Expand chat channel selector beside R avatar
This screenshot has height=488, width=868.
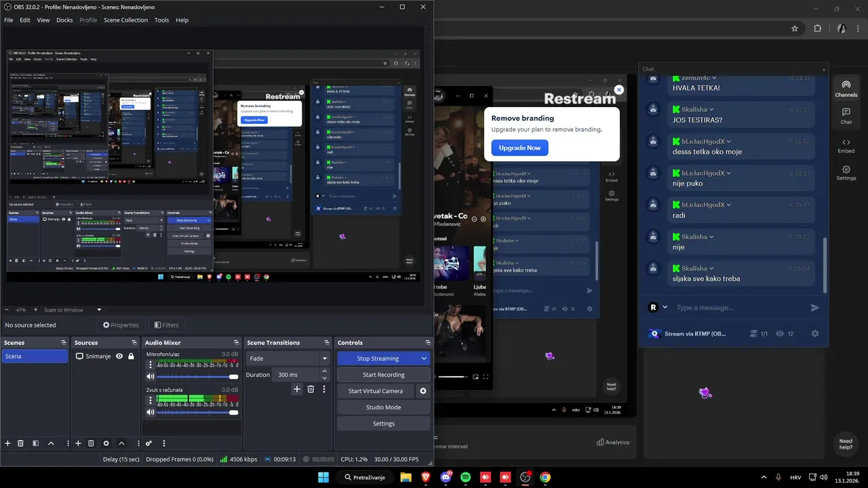pyautogui.click(x=665, y=307)
